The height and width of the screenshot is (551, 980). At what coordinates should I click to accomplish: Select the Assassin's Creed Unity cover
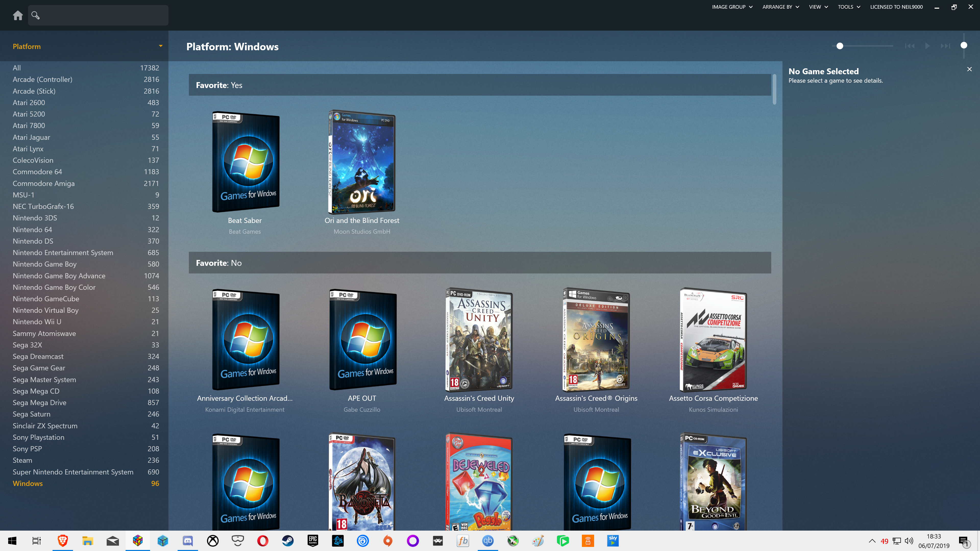[479, 340]
